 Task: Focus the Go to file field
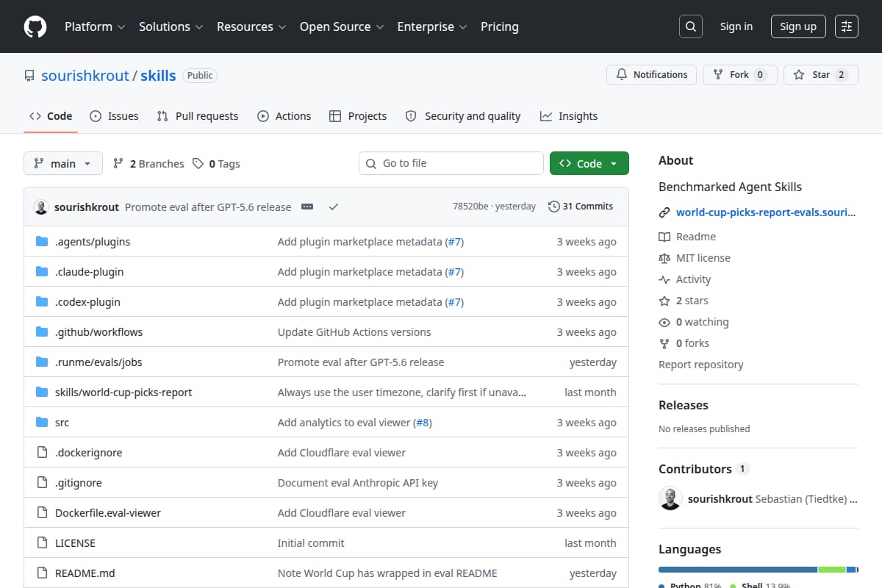(451, 163)
